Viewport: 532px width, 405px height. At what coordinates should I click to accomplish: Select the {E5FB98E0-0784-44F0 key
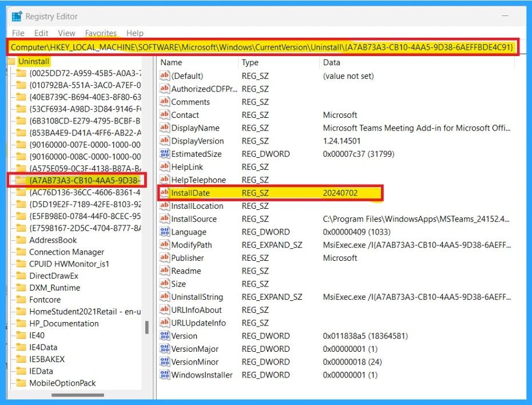(x=85, y=216)
